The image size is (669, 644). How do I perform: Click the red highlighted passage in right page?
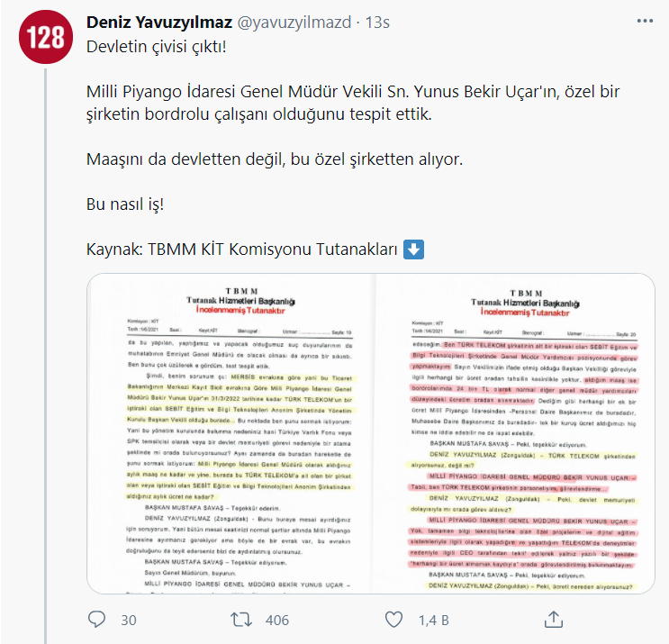524,372
